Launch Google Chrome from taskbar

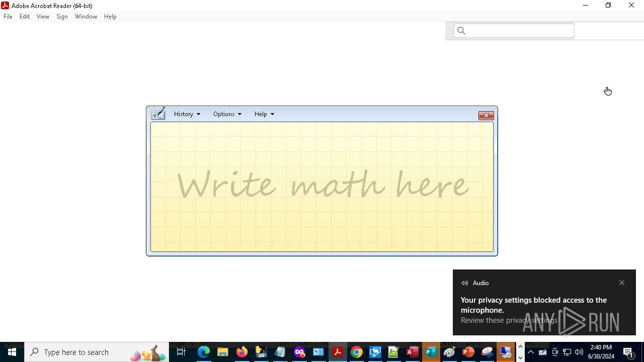tap(356, 352)
